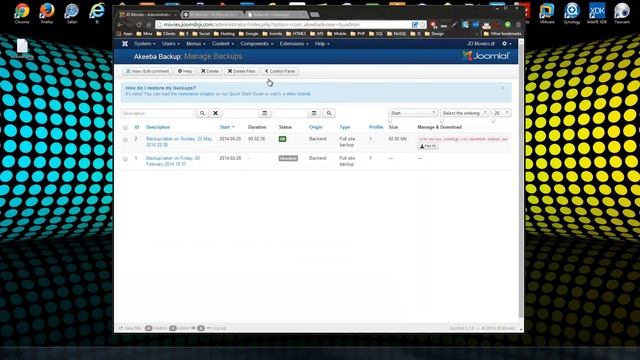The image size is (640, 360).
Task: Open the Components menu
Action: [257, 44]
